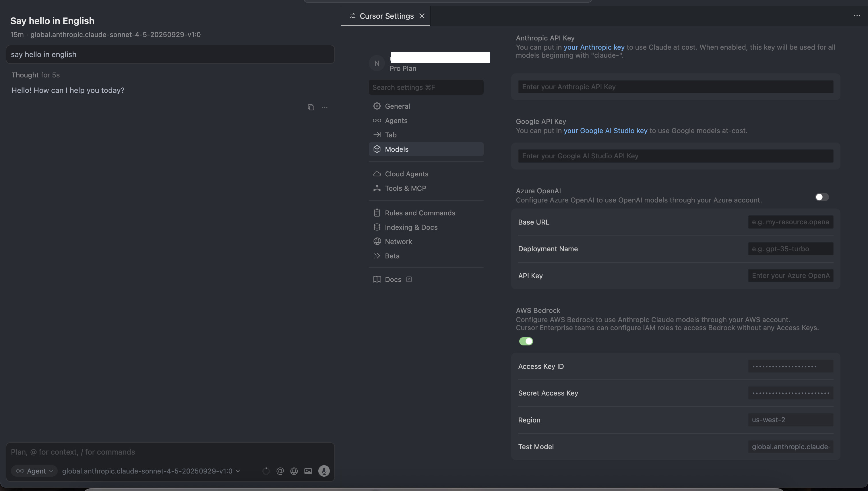
Task: Open the Agent mode dropdown
Action: [34, 471]
